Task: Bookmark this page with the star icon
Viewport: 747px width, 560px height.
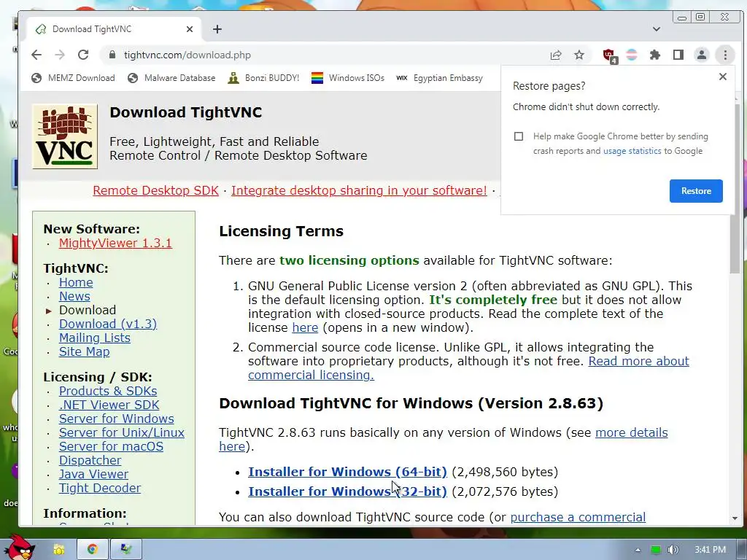Action: tap(579, 55)
